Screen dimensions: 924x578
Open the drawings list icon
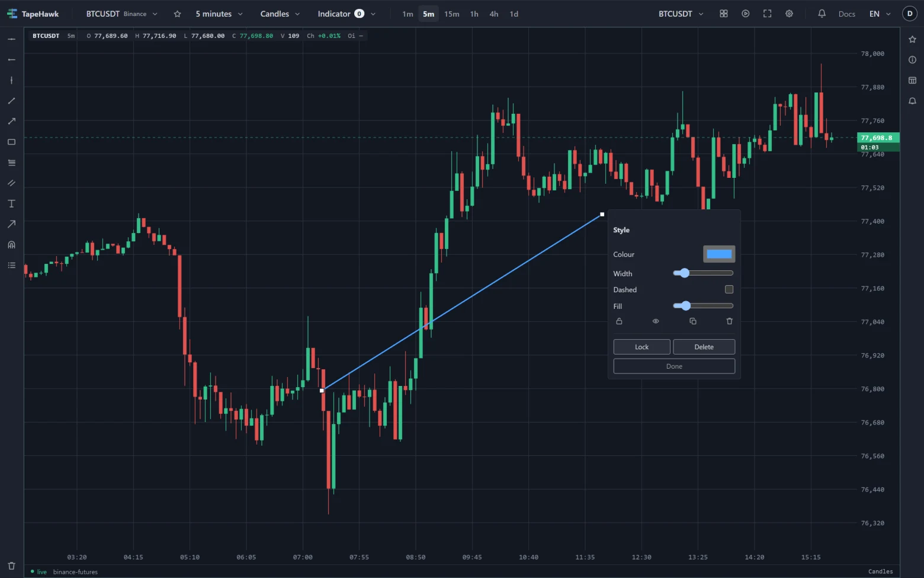pyautogui.click(x=11, y=265)
